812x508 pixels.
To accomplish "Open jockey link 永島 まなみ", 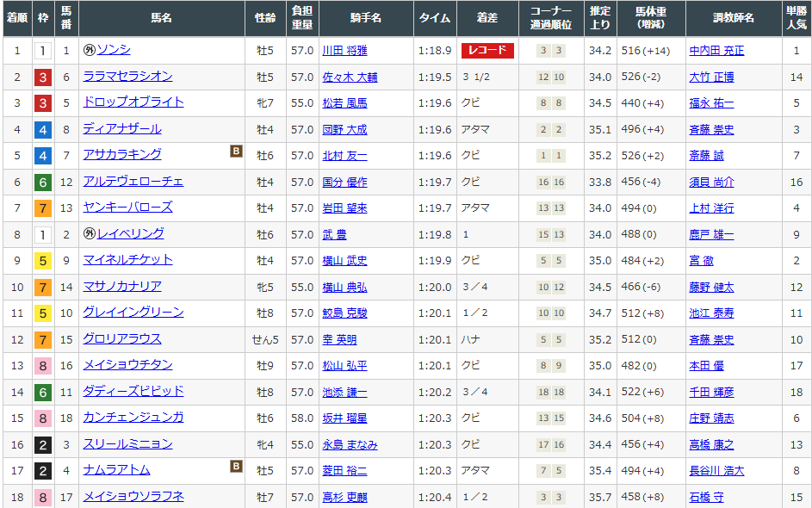I will pos(350,444).
